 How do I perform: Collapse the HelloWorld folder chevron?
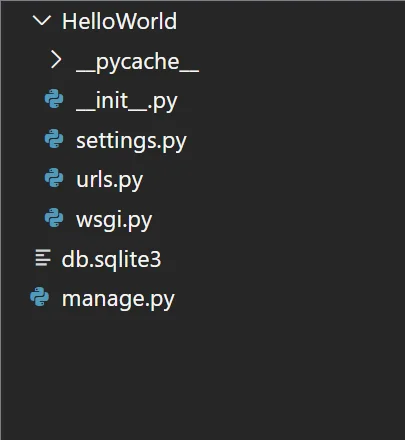42,21
